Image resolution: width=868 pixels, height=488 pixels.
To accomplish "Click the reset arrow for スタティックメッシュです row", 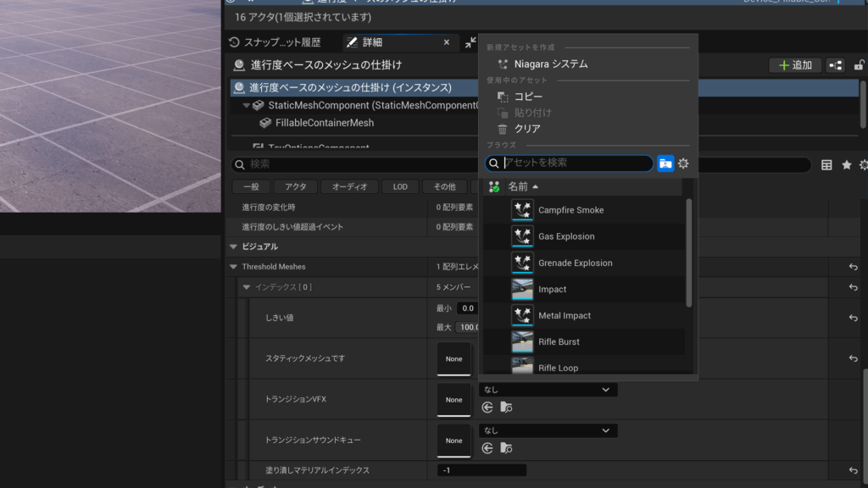I will click(x=853, y=358).
